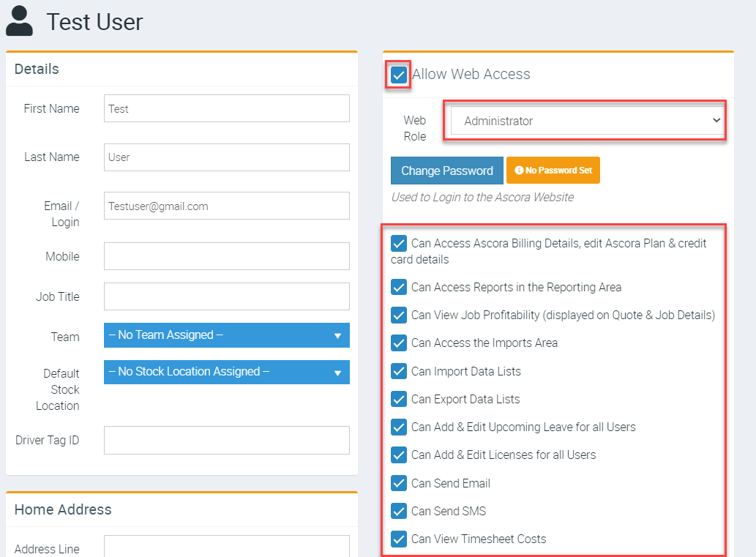
Task: Click into the Mobile number field
Action: [226, 256]
